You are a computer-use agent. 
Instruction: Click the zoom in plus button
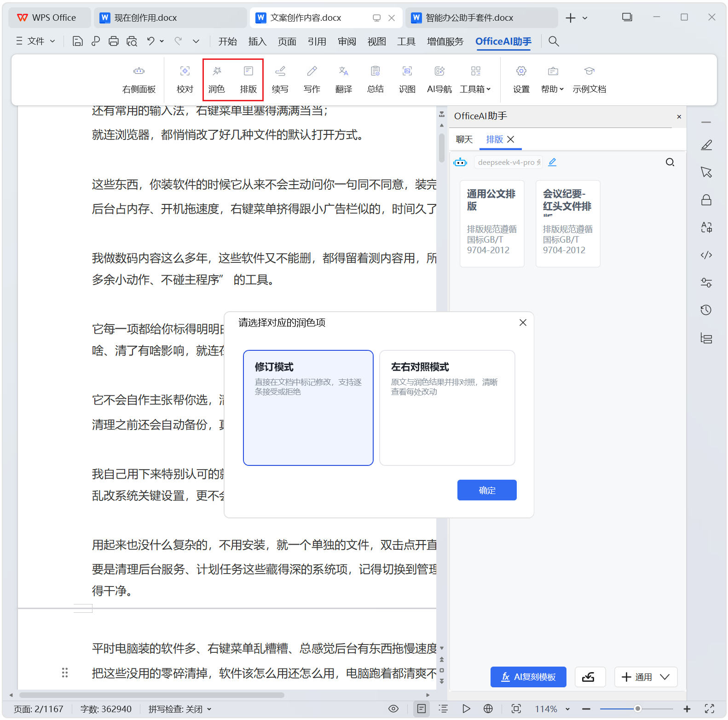[x=687, y=709]
